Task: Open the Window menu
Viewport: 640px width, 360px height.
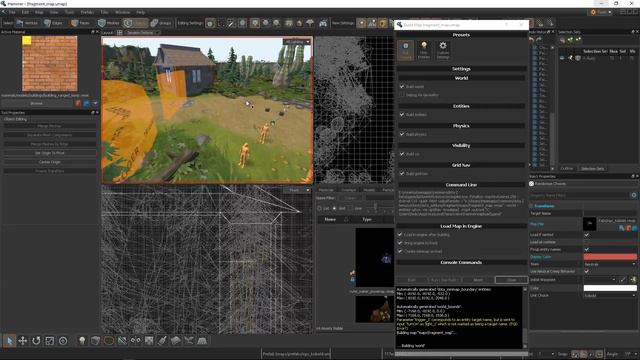Action: (x=122, y=12)
